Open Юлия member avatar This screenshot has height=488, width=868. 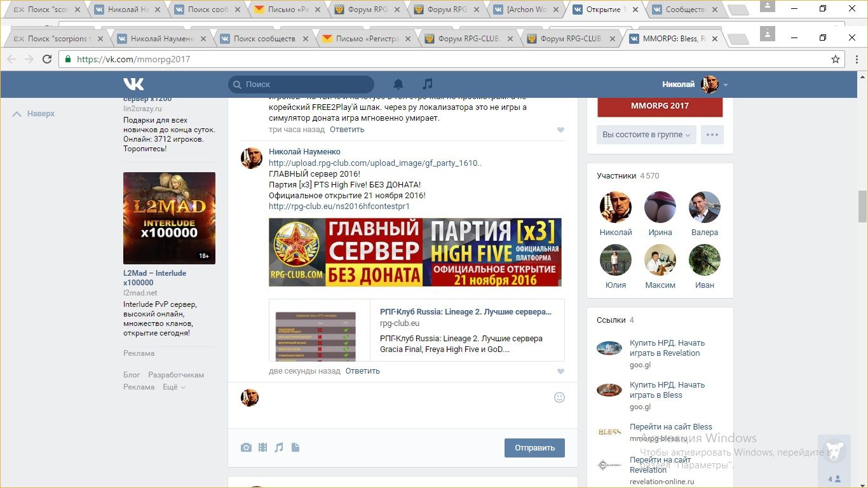coord(616,260)
